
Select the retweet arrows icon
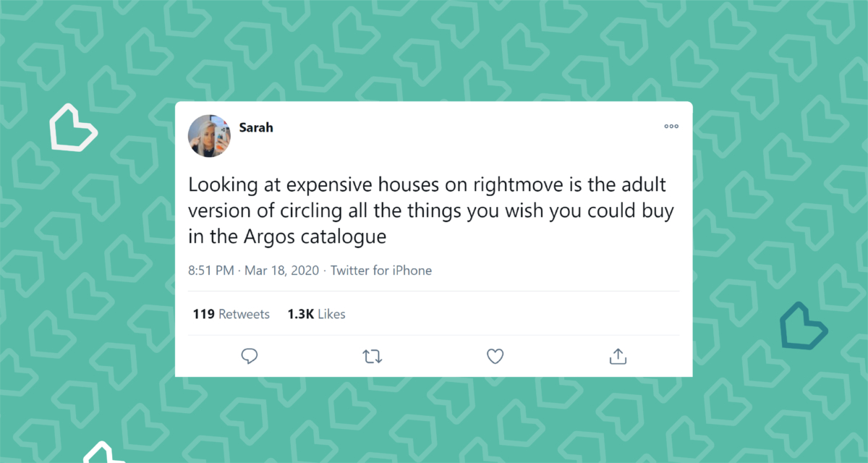[x=372, y=356]
